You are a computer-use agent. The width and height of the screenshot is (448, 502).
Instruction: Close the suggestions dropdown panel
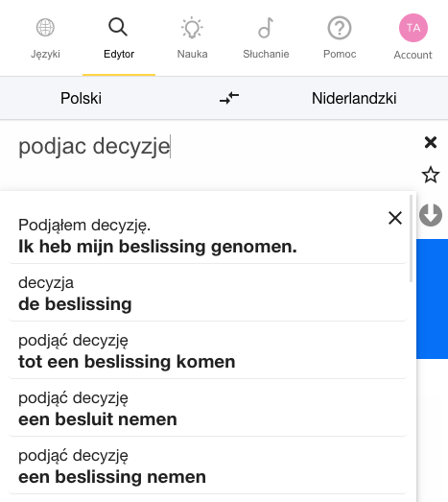[395, 218]
